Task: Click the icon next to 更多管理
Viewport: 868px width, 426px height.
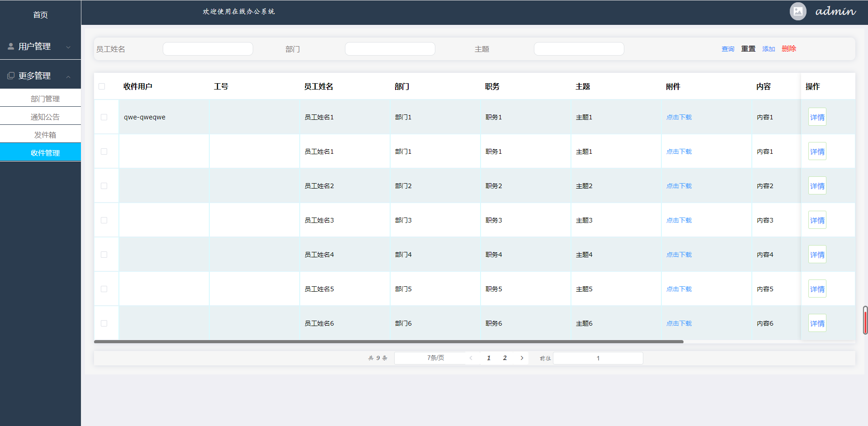Action: [10, 75]
